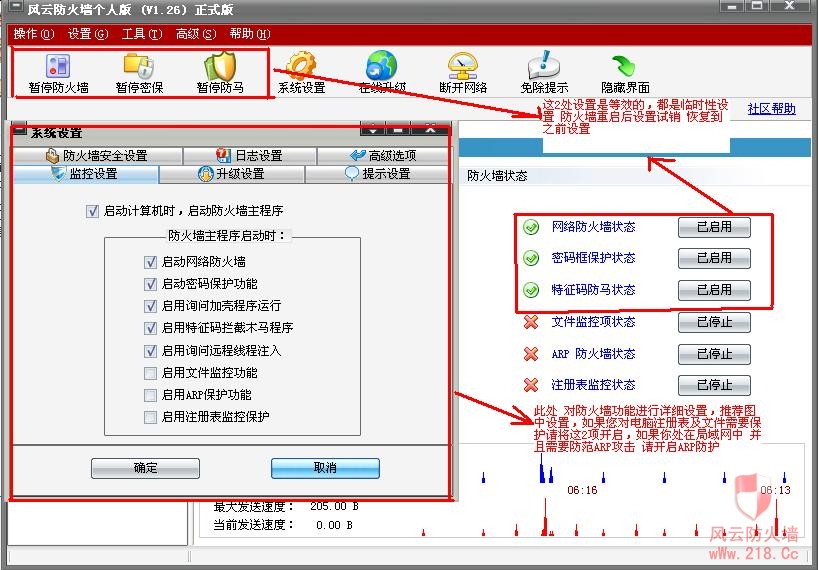Click green check icon beside 密码框保护状态
The height and width of the screenshot is (570, 818).
(531, 258)
